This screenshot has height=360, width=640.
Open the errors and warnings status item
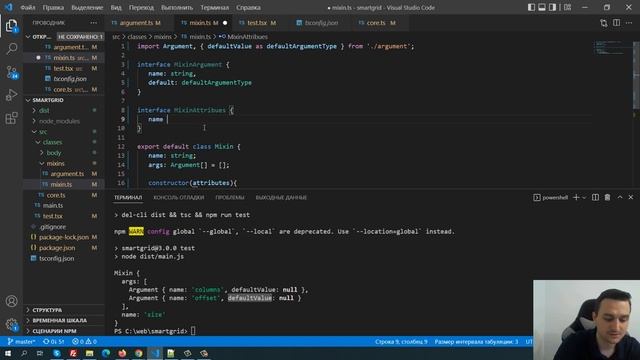(84, 341)
